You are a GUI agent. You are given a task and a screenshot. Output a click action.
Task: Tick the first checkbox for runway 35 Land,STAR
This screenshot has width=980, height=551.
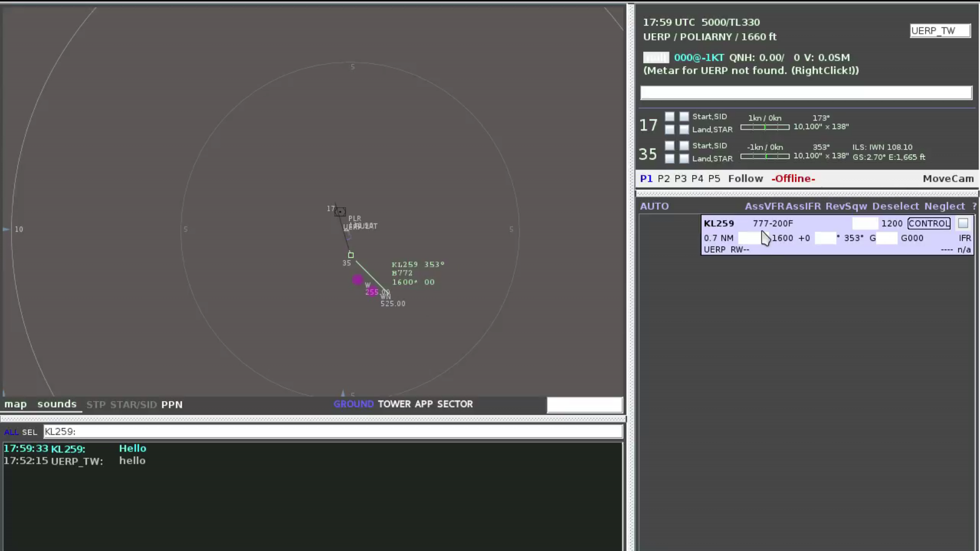point(669,159)
